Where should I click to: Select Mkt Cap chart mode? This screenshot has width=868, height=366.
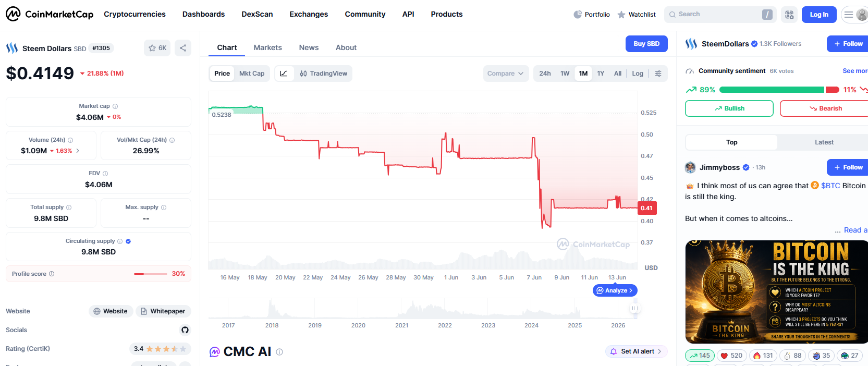(252, 74)
